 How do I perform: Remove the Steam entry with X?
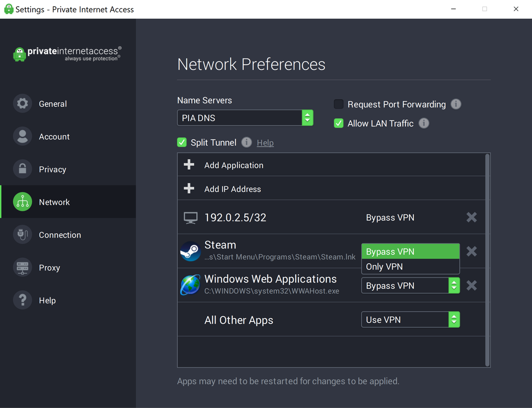tap(472, 251)
